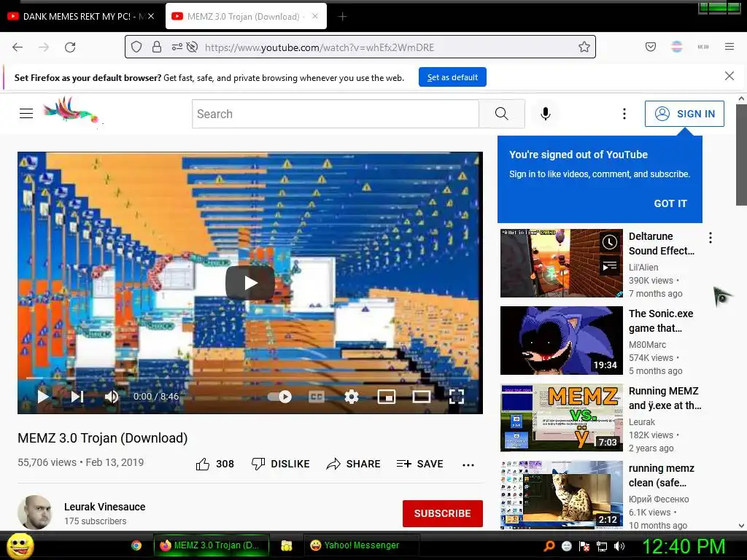Click the system tray volume speaker
The width and height of the screenshot is (747, 560).
[x=619, y=546]
